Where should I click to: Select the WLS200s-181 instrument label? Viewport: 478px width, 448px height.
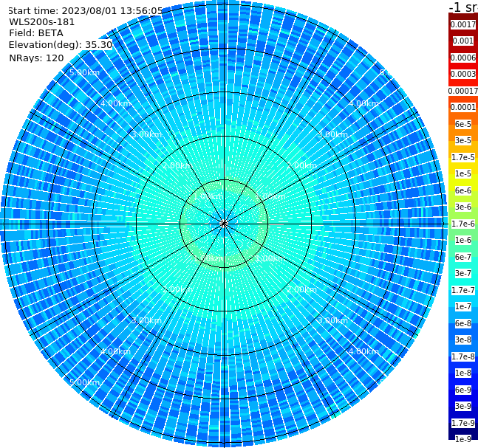[41, 22]
